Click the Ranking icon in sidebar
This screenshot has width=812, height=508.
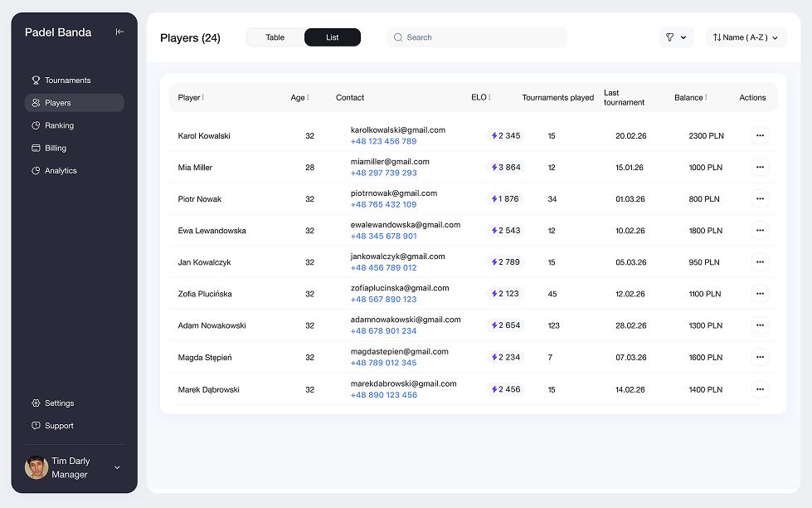(x=36, y=125)
